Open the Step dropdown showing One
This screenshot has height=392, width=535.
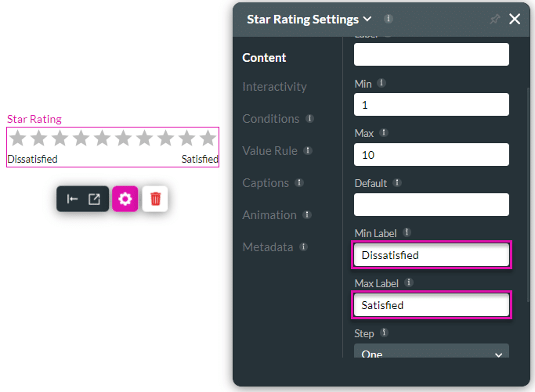[432, 354]
